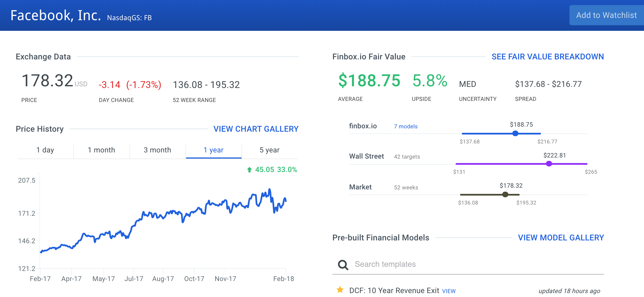Select the 1 day price history tab
Screen dimensions: 644x297
coord(45,150)
